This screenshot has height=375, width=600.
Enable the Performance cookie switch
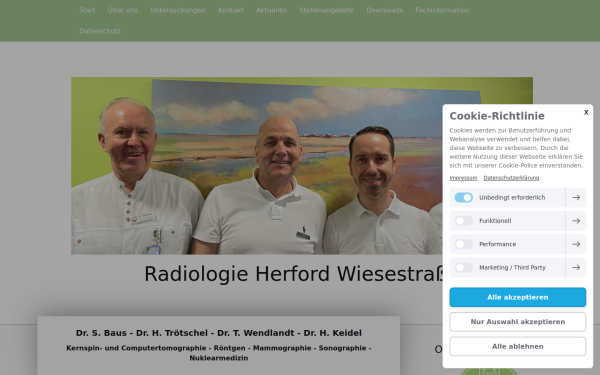463,244
